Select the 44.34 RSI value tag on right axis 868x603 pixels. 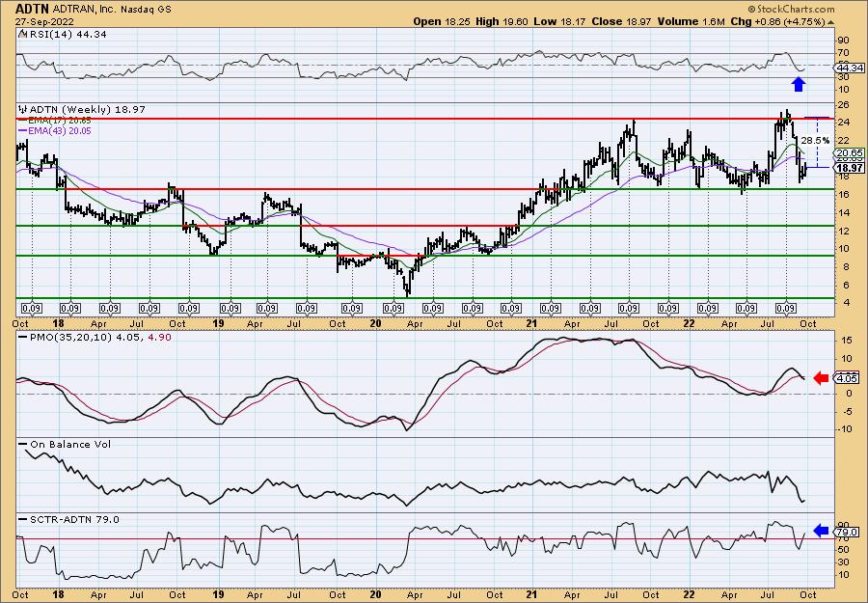tap(851, 69)
